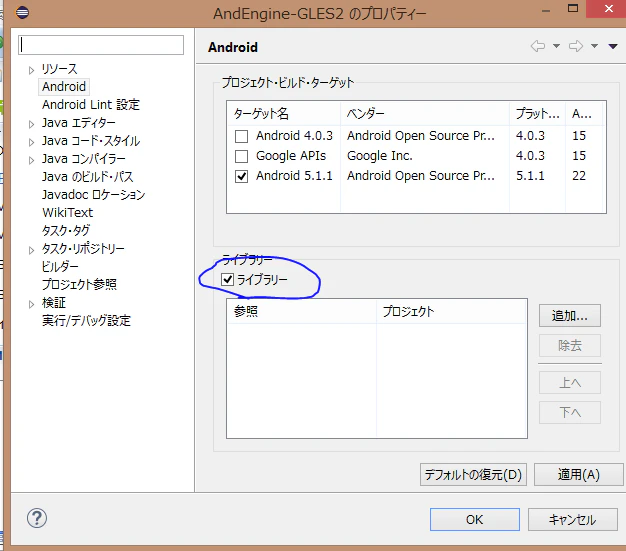The width and height of the screenshot is (626, 551).
Task: Select the Android page in the tree
Action: click(x=64, y=87)
